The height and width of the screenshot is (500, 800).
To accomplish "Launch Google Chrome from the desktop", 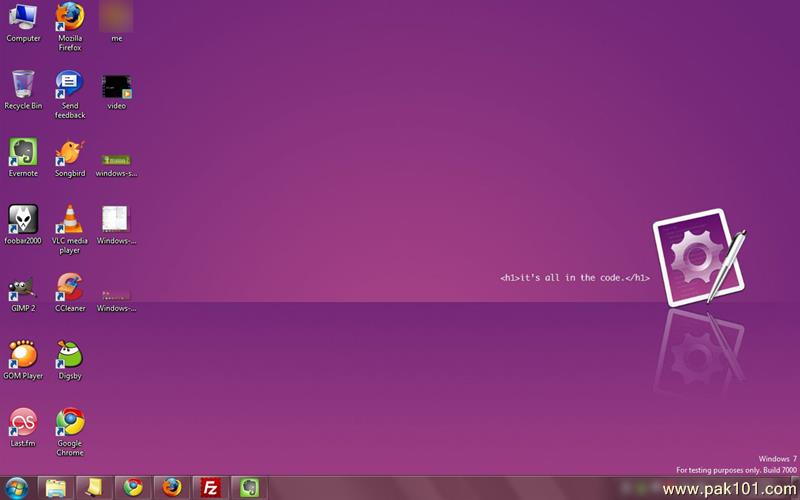I will pos(69,422).
